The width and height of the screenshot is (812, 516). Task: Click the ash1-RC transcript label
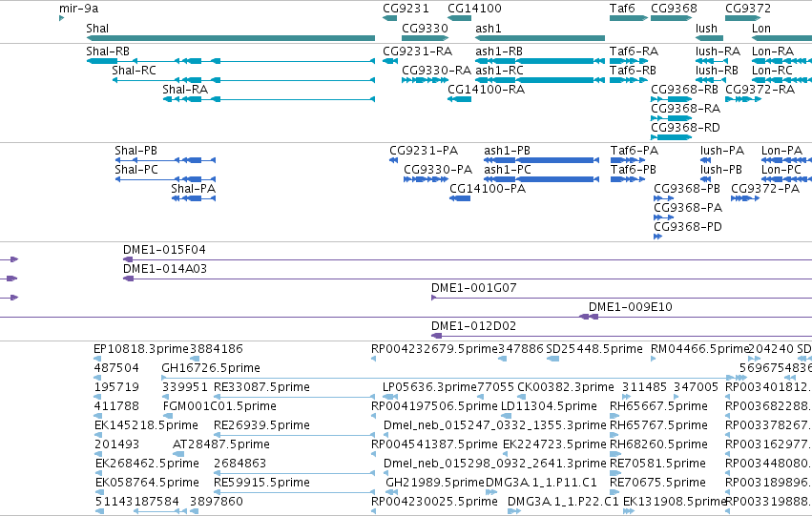click(499, 71)
